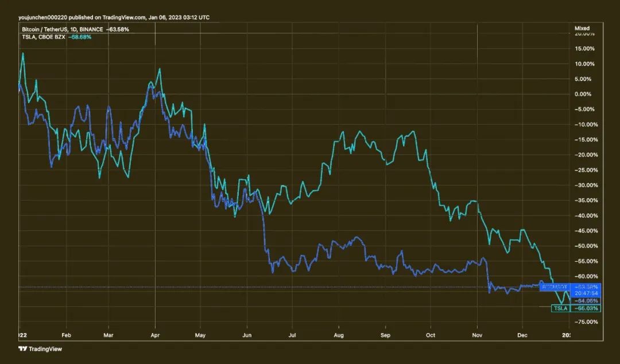Click the Nov label on time axis
The width and height of the screenshot is (620, 364).
tap(477, 335)
